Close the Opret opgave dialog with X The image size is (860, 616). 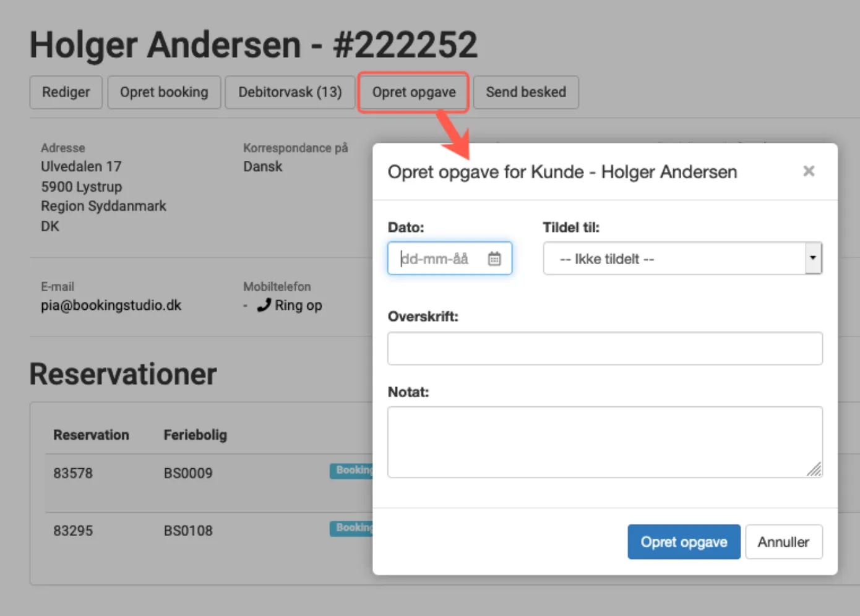[808, 171]
